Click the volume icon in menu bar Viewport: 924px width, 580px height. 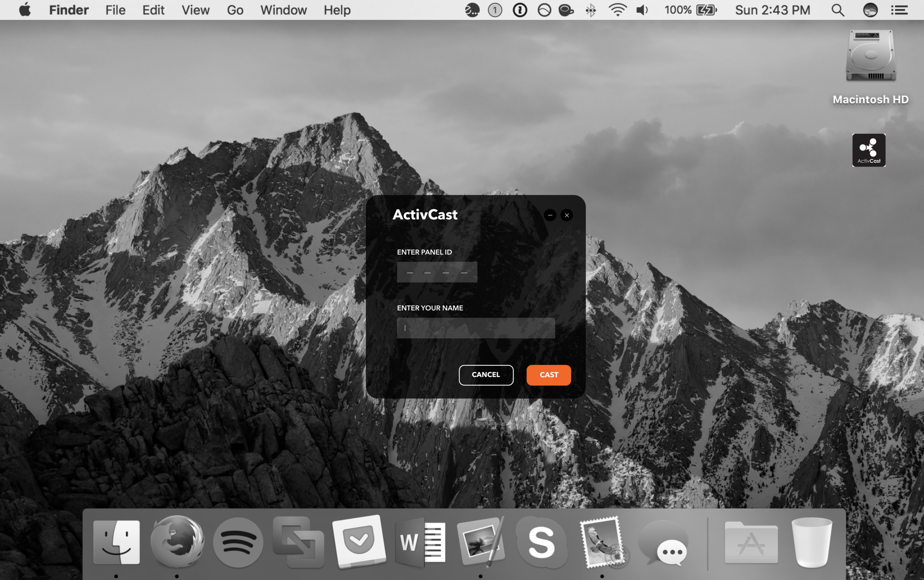(x=642, y=10)
